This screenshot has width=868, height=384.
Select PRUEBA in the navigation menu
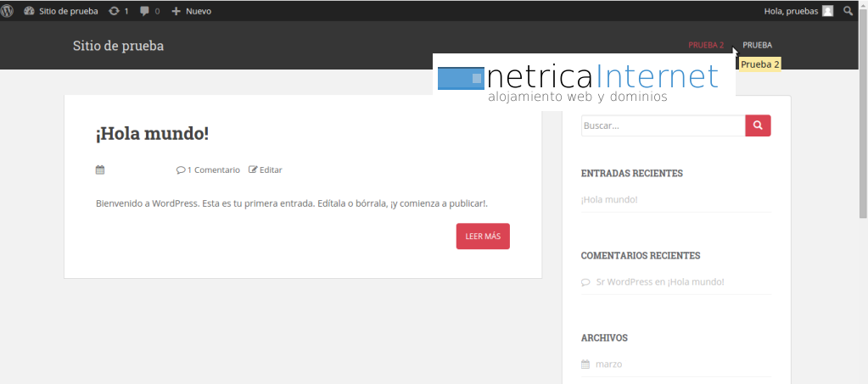[757, 45]
